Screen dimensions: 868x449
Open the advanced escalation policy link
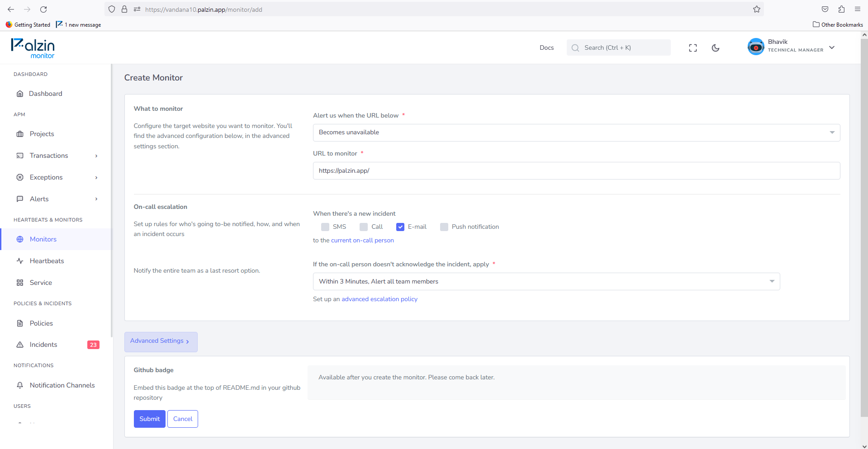pyautogui.click(x=379, y=299)
